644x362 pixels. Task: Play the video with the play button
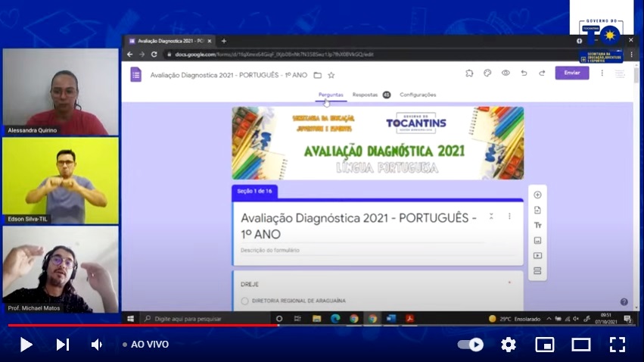26,345
